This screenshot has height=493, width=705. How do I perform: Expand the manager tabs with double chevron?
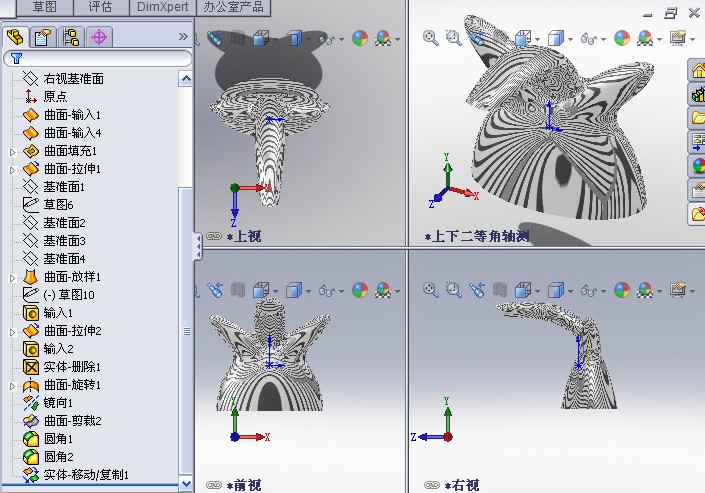click(x=183, y=36)
